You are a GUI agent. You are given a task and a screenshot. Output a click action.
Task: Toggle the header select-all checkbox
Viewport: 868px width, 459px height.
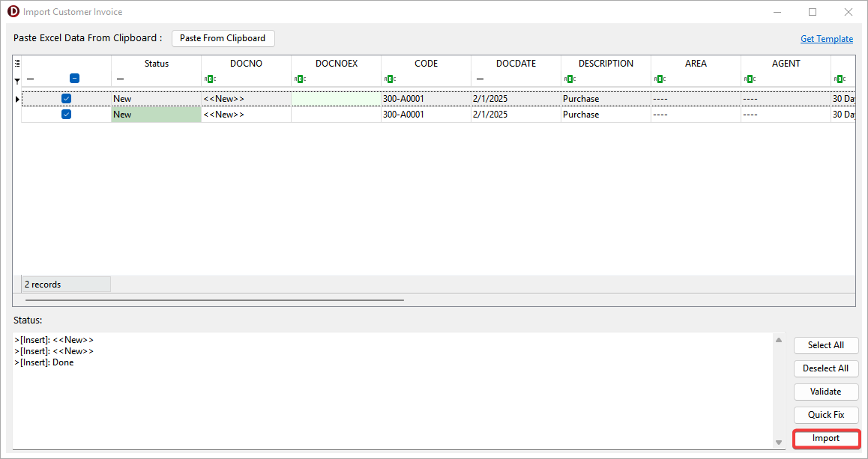tap(74, 78)
